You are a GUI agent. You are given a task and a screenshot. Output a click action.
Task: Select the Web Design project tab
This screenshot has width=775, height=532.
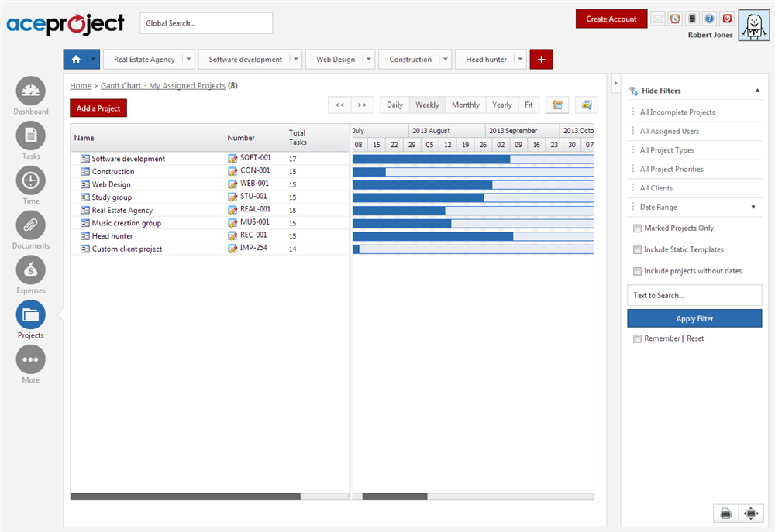(335, 58)
